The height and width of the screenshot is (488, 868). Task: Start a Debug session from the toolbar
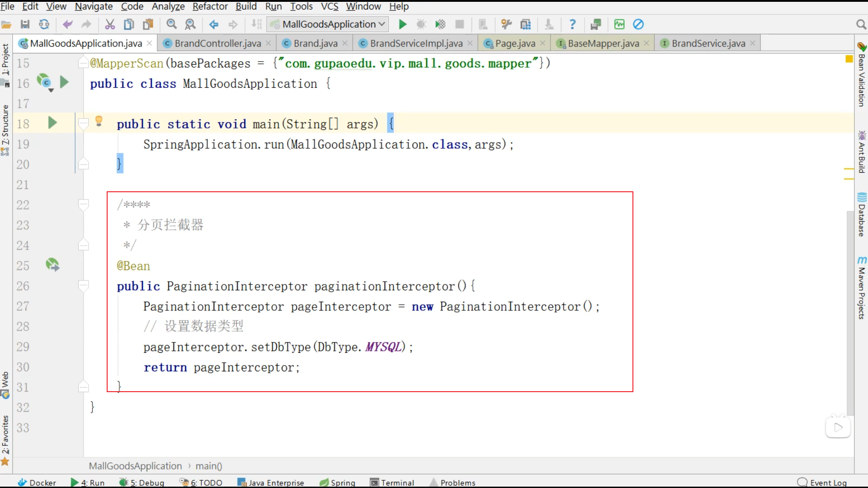(422, 24)
